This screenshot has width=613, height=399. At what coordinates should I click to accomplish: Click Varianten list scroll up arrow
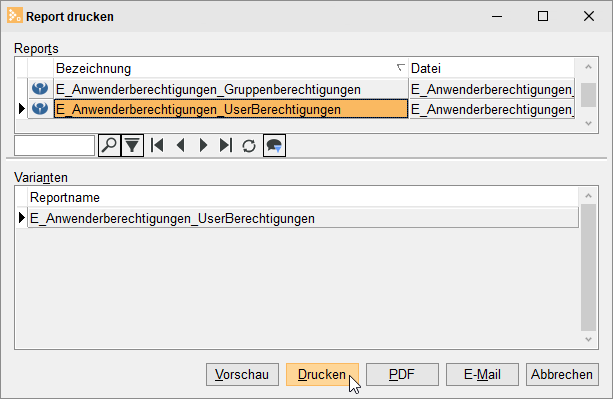pos(588,196)
